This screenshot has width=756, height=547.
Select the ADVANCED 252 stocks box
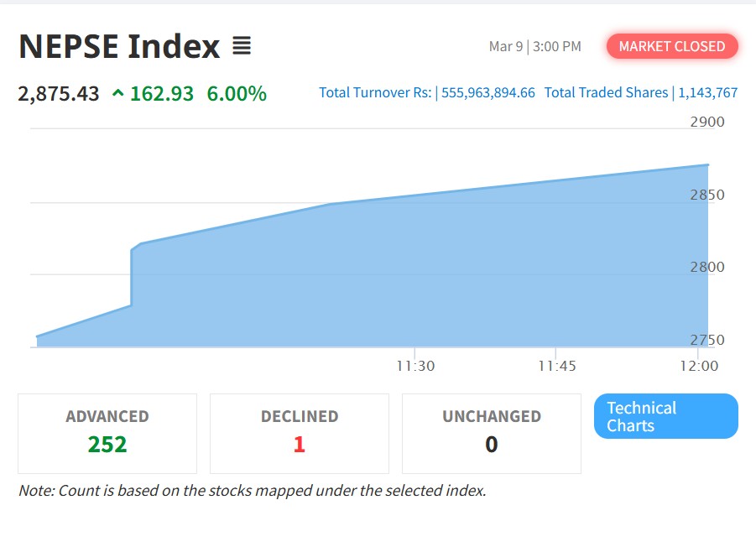[107, 433]
